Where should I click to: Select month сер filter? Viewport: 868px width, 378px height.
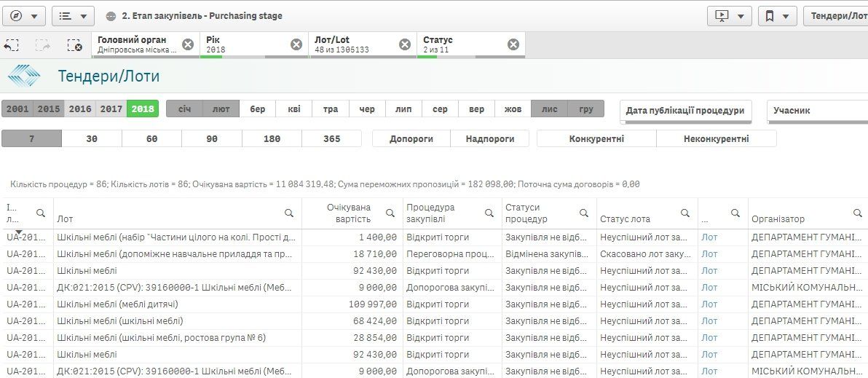440,109
